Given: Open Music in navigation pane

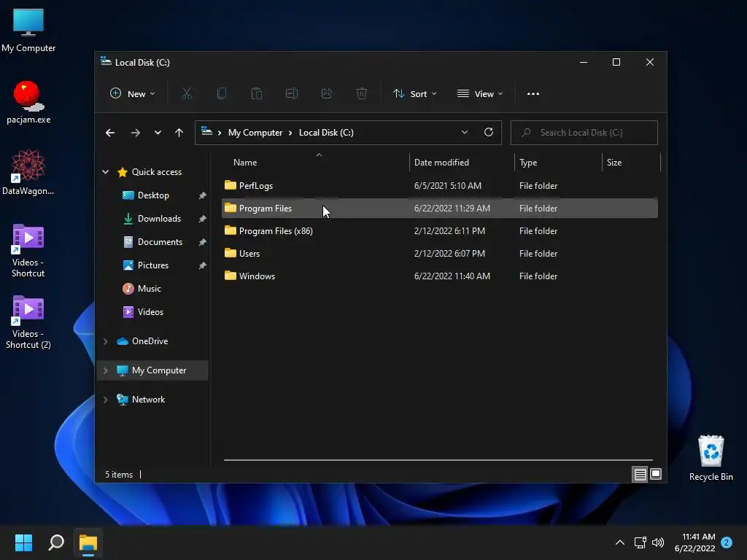Looking at the screenshot, I should click(x=149, y=289).
